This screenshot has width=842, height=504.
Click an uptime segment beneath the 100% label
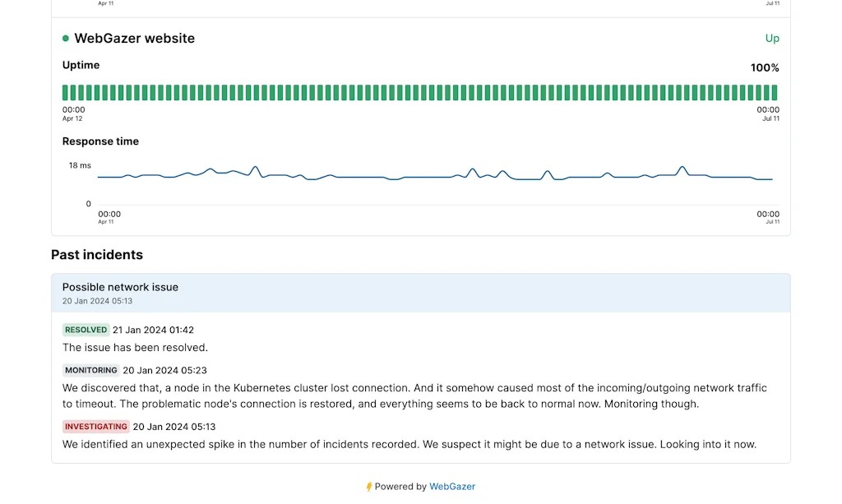(763, 92)
